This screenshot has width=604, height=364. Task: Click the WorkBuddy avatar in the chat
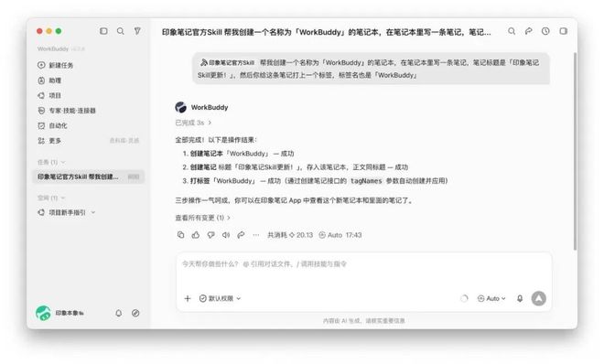tap(180, 107)
